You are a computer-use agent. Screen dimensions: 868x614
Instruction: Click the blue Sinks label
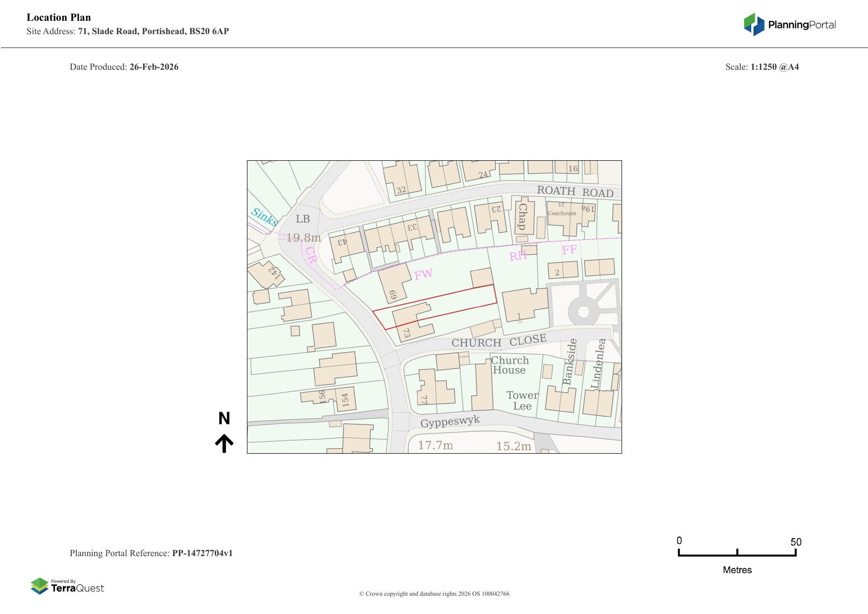(264, 217)
